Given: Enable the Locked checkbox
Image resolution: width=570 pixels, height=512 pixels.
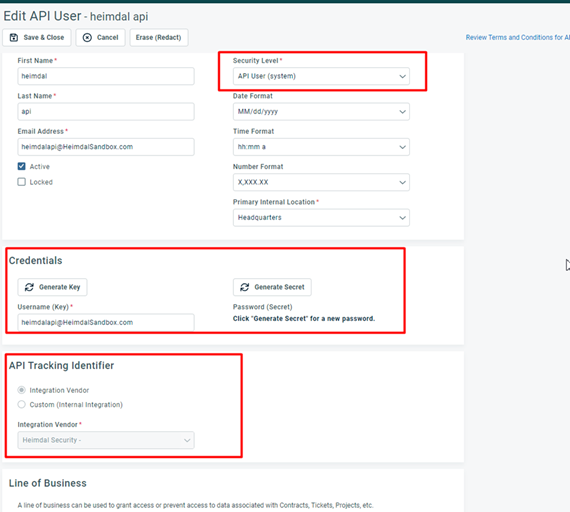Looking at the screenshot, I should coord(21,182).
